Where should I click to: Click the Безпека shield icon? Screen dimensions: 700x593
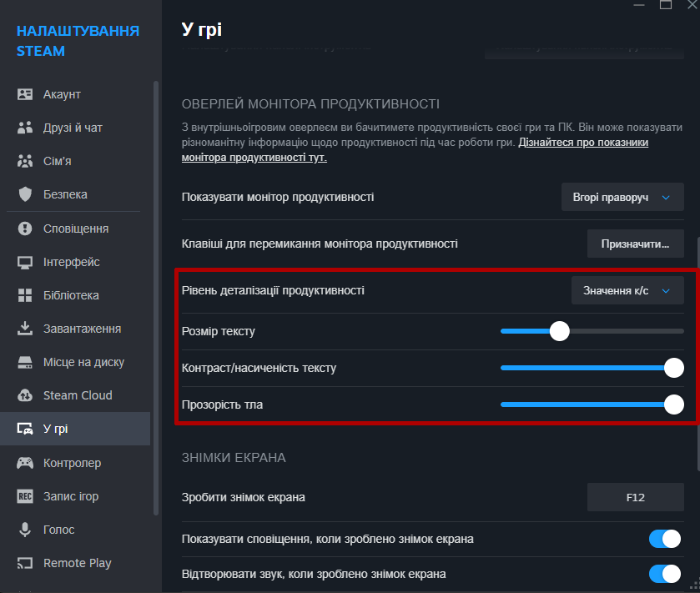point(25,194)
